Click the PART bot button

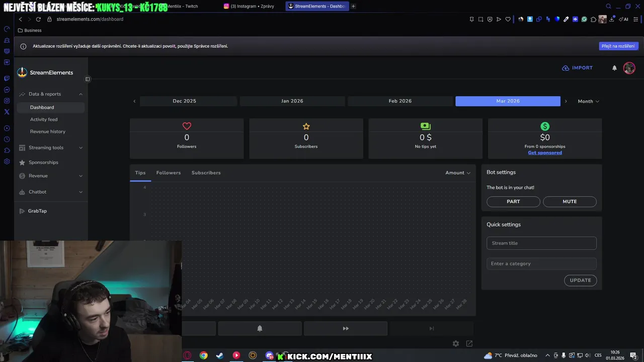click(x=513, y=202)
